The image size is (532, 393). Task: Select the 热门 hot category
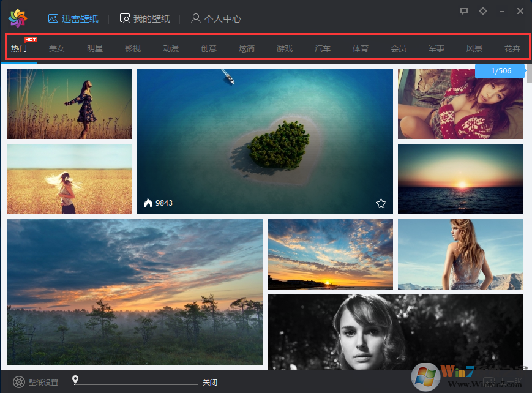pos(19,48)
